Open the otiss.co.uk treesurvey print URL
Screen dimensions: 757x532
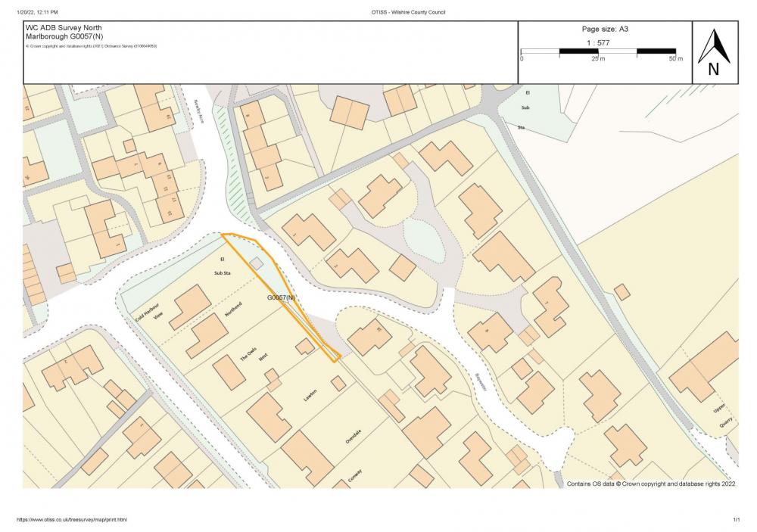[x=72, y=520]
